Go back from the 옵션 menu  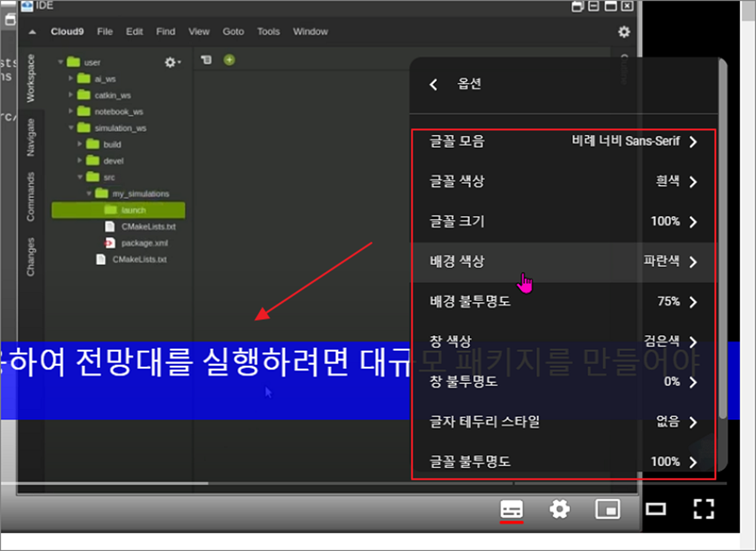pos(433,85)
